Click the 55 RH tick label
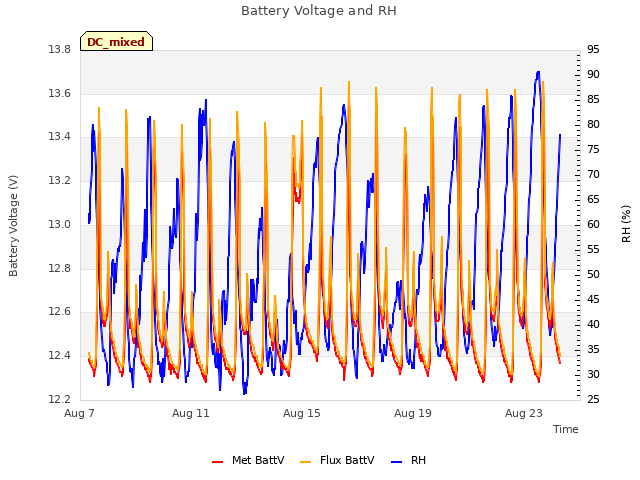The height and width of the screenshot is (480, 640). [593, 249]
